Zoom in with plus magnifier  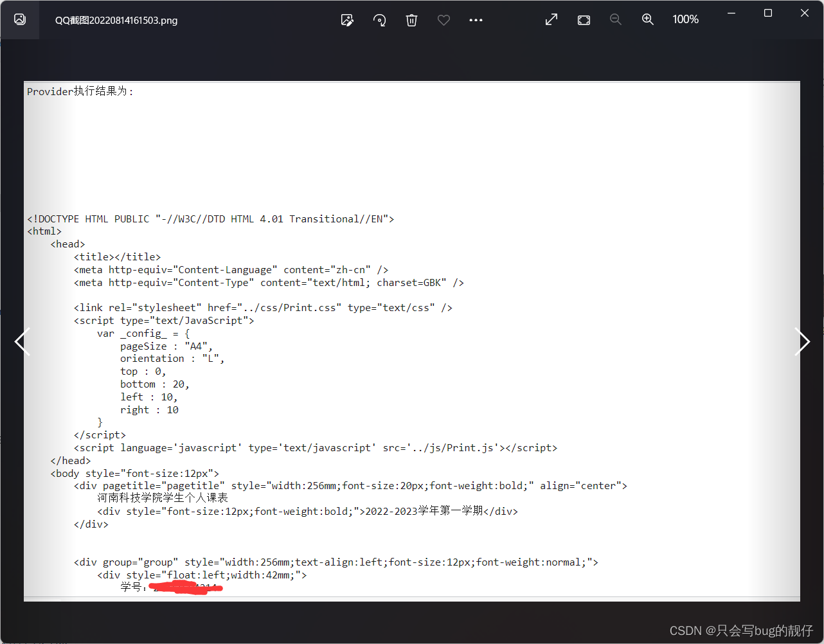647,20
